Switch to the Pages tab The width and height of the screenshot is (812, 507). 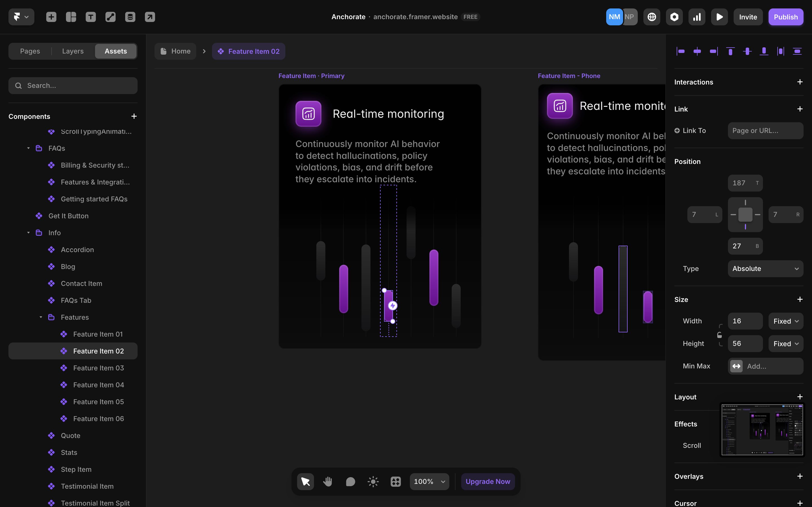(30, 51)
